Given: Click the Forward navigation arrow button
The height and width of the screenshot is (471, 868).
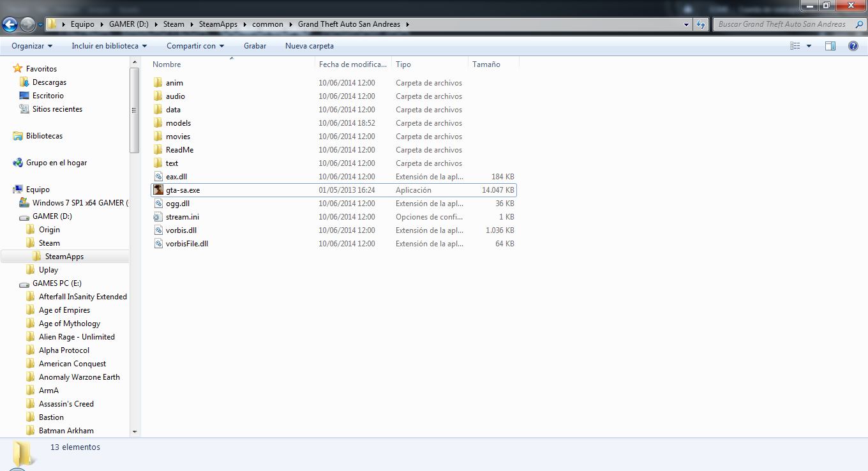Looking at the screenshot, I should point(28,24).
